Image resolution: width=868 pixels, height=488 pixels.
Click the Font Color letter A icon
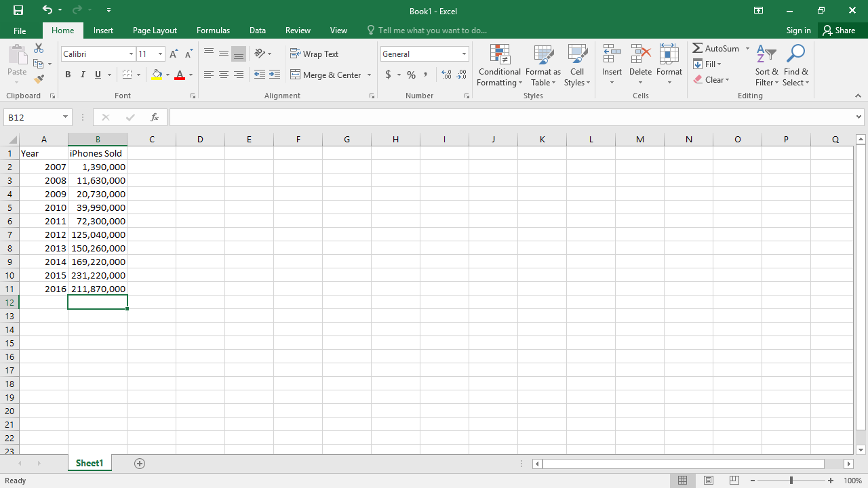tap(180, 75)
